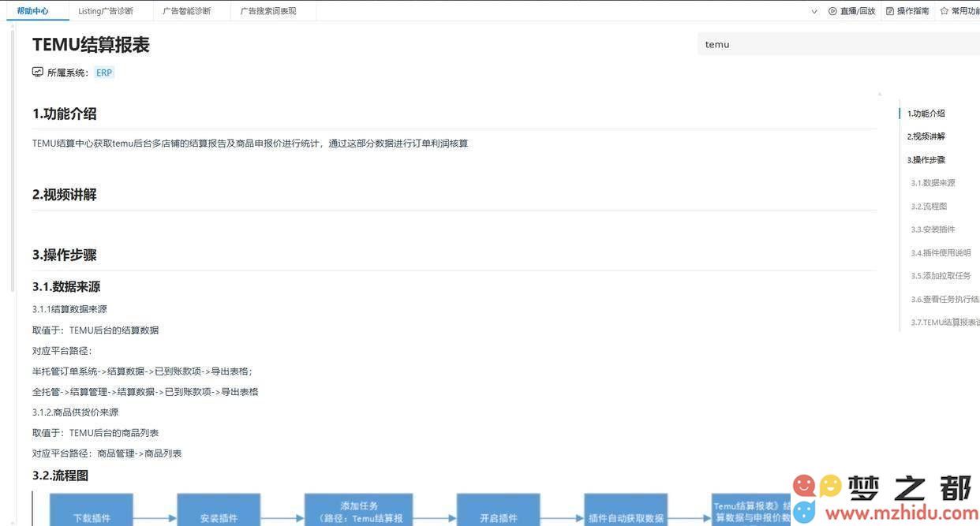The width and height of the screenshot is (980, 526).
Task: Jump to 2.视频讲解 in outline
Action: (x=926, y=136)
